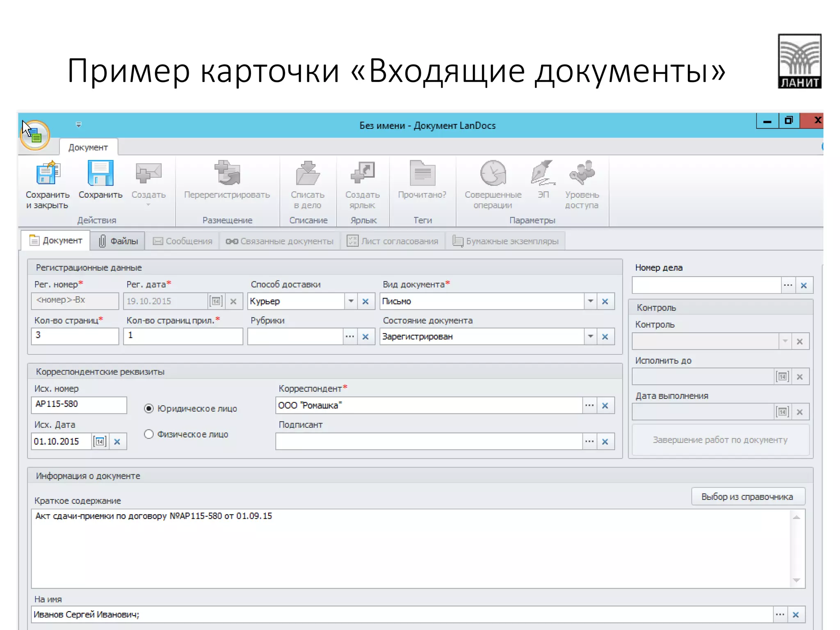
Task: Click the Выбор из справочника button
Action: pos(748,497)
